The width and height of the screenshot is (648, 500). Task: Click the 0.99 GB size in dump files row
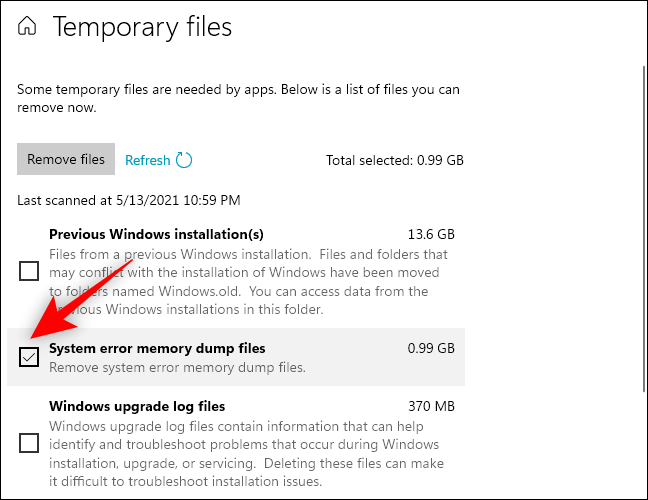click(431, 348)
